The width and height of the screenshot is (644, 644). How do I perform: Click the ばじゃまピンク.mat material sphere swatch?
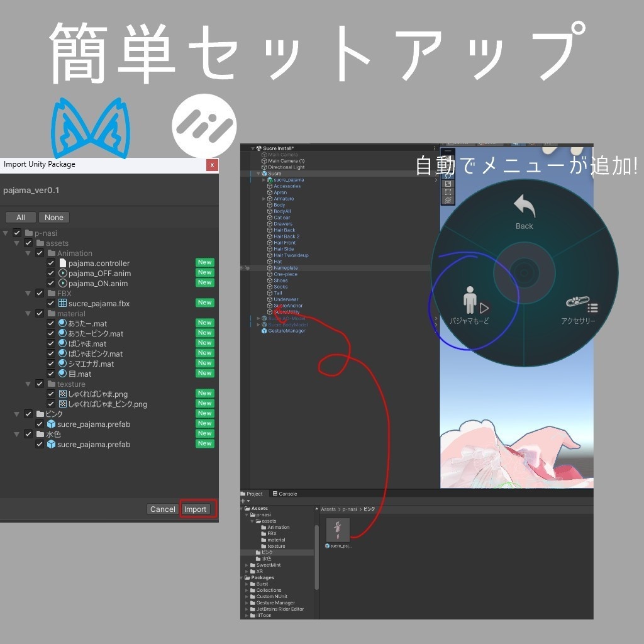[62, 353]
